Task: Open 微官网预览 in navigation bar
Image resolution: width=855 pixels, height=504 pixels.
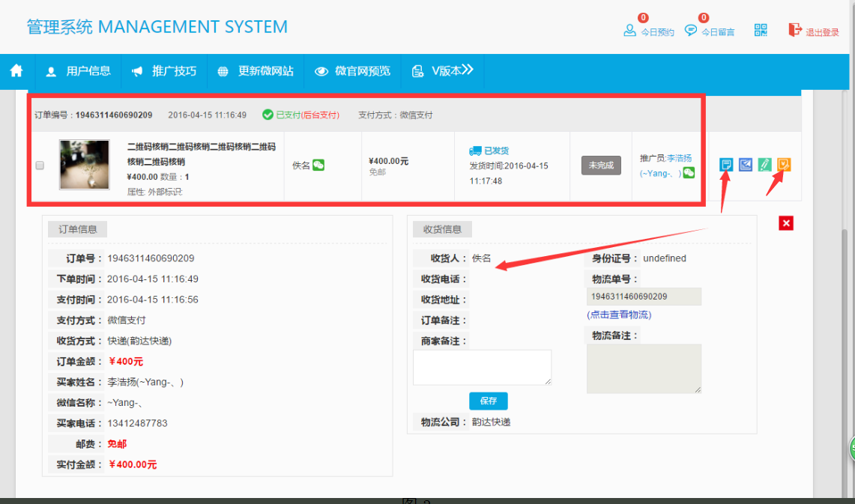Action: tap(353, 71)
